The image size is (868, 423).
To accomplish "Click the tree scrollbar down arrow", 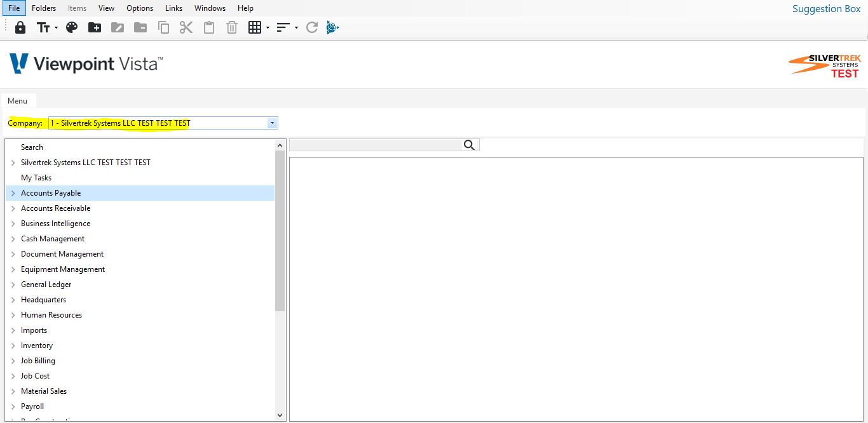I will [x=280, y=415].
